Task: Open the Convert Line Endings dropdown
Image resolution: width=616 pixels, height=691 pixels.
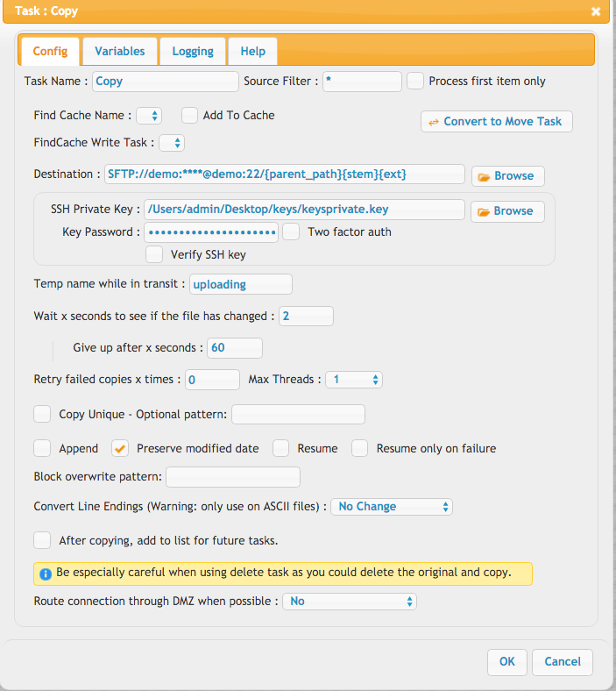Action: [x=392, y=507]
